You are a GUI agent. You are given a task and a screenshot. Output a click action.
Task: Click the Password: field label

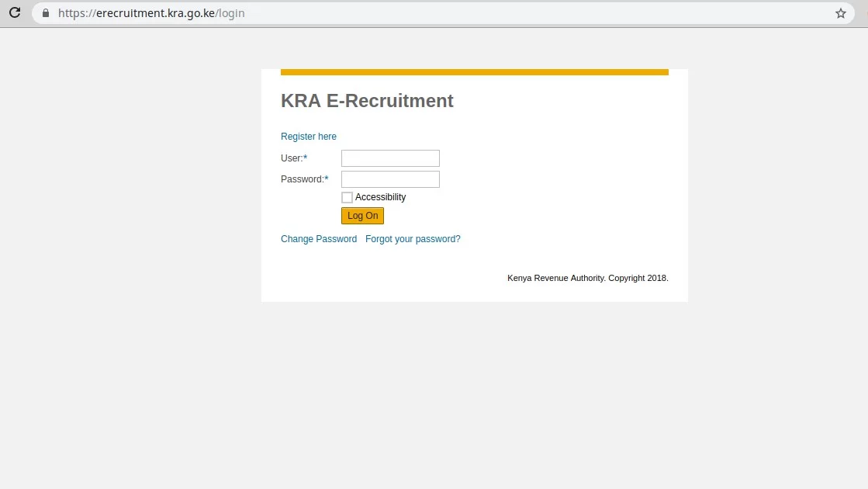[x=305, y=179]
